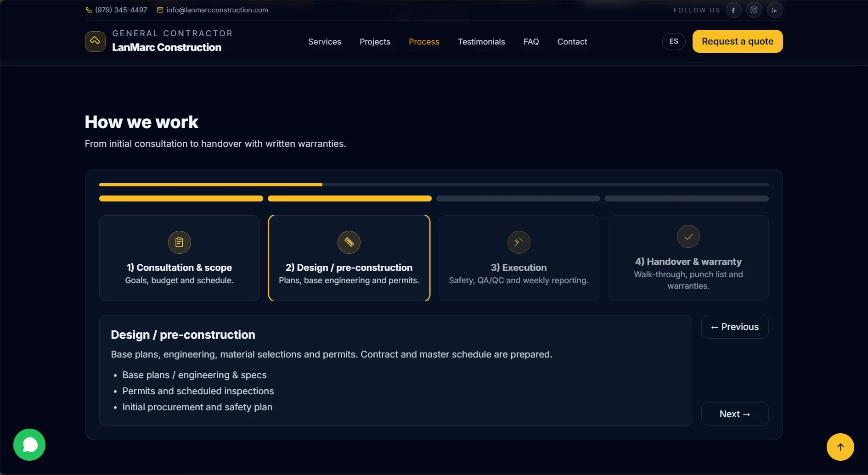The width and height of the screenshot is (868, 475).
Task: Open the Services menu item
Action: pos(324,42)
